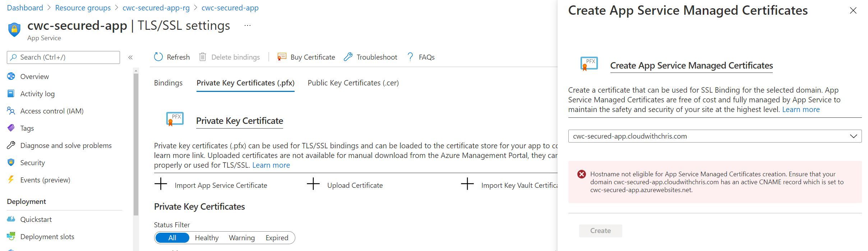Image resolution: width=868 pixels, height=251 pixels.
Task: Click the Refresh icon on the toolbar
Action: 158,57
